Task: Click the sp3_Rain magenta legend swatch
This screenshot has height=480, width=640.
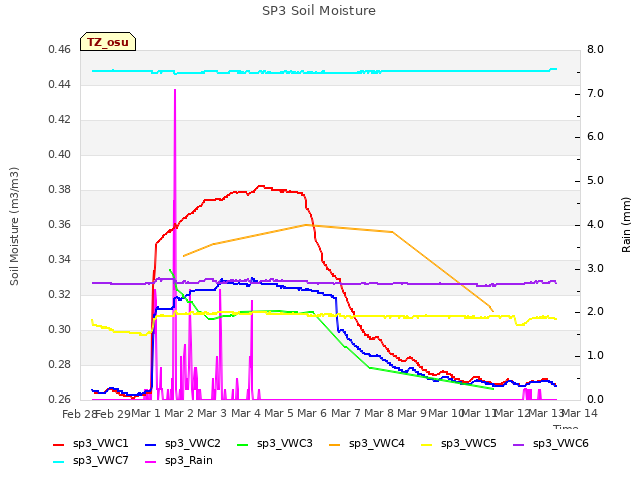Action: click(x=151, y=462)
